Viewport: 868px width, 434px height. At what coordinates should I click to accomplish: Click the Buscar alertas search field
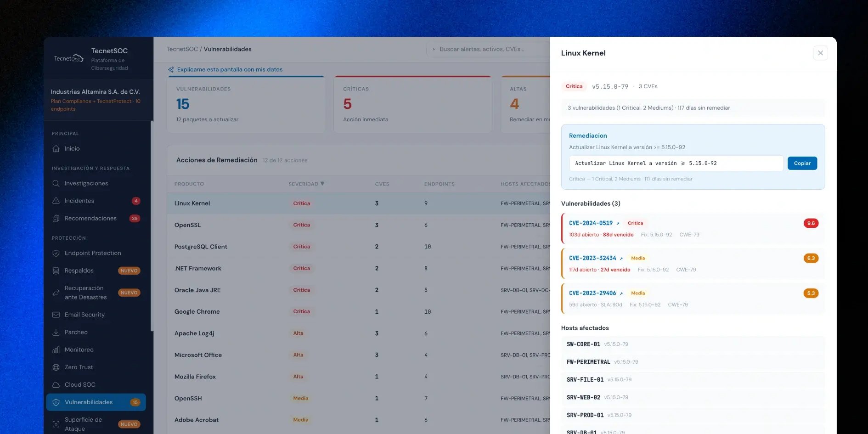pos(489,49)
